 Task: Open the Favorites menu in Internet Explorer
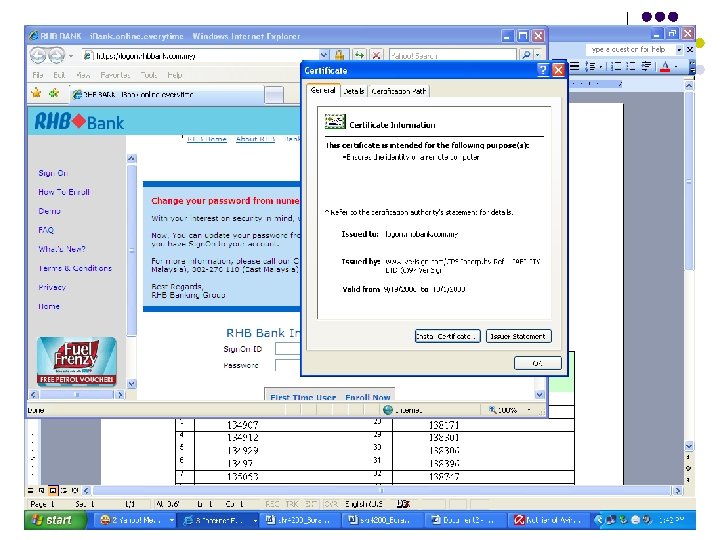click(115, 75)
